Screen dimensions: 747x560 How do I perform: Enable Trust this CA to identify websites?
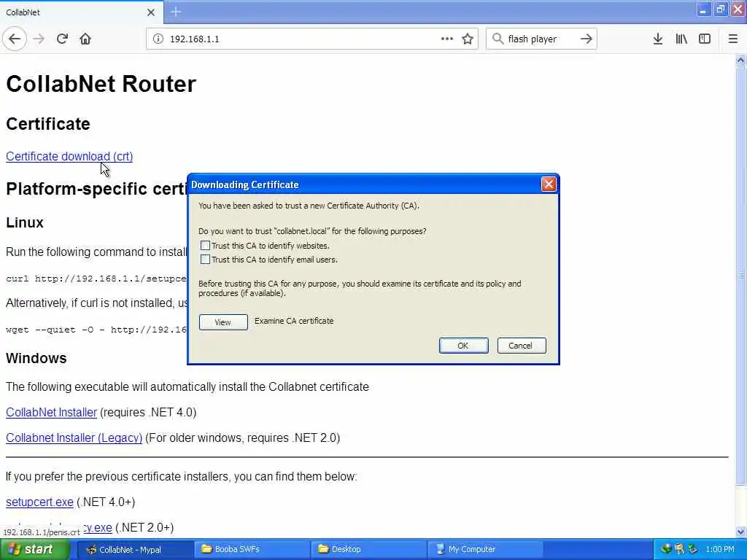pyautogui.click(x=205, y=246)
